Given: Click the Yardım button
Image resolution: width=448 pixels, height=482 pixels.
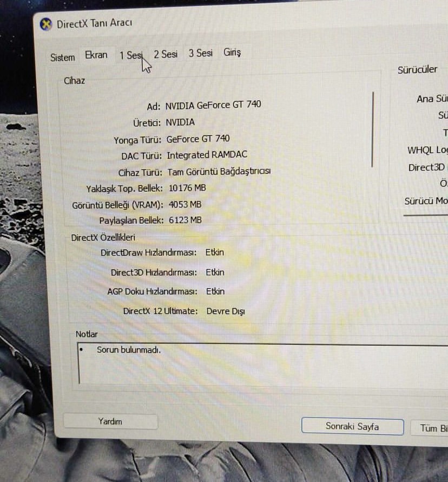Looking at the screenshot, I should coord(110,421).
